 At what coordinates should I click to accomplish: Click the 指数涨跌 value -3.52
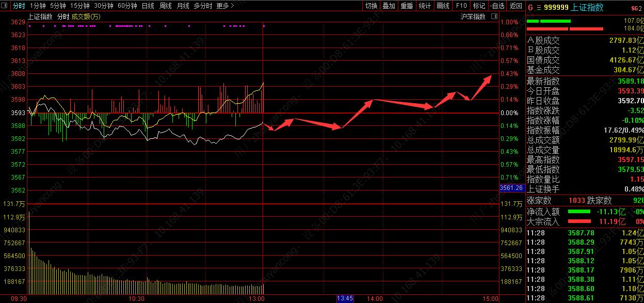(x=635, y=110)
